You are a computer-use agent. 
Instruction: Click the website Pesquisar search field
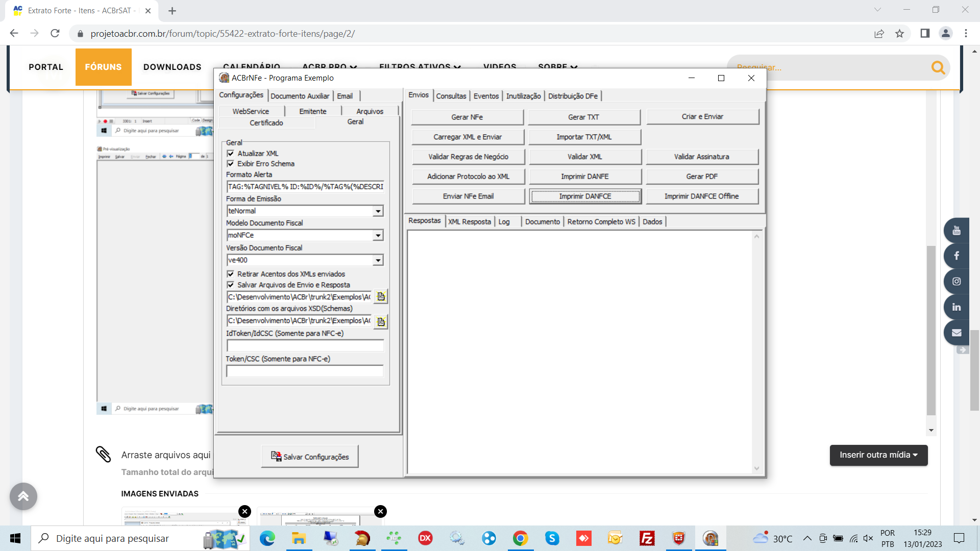[x=829, y=67]
